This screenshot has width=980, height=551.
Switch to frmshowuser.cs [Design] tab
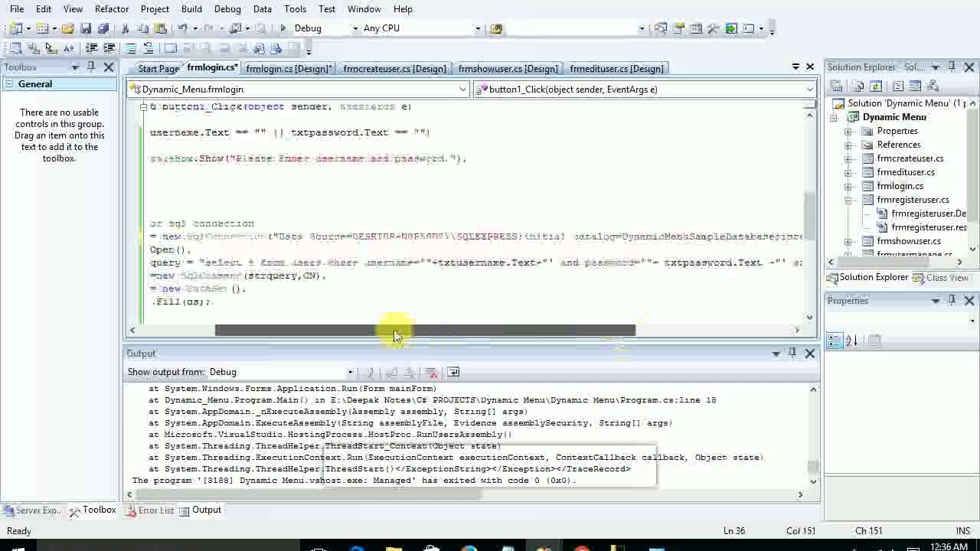tap(508, 69)
